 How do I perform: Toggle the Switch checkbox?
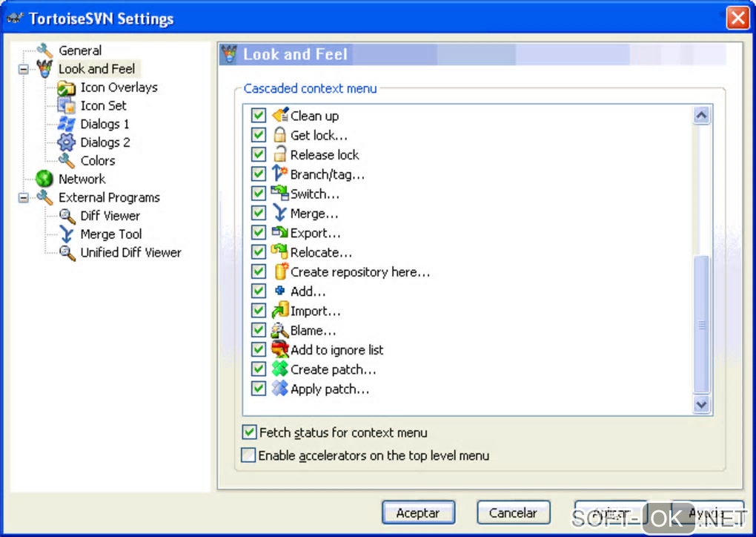click(259, 194)
